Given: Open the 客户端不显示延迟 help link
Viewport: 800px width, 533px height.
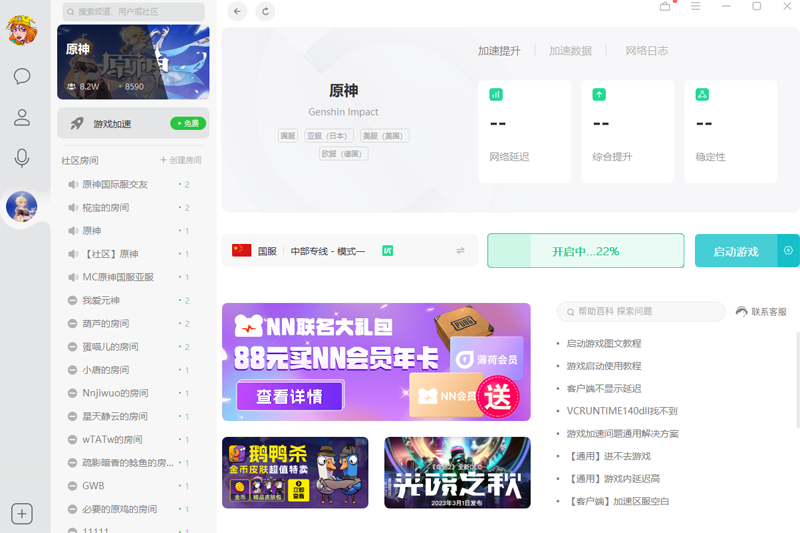Looking at the screenshot, I should [x=604, y=388].
